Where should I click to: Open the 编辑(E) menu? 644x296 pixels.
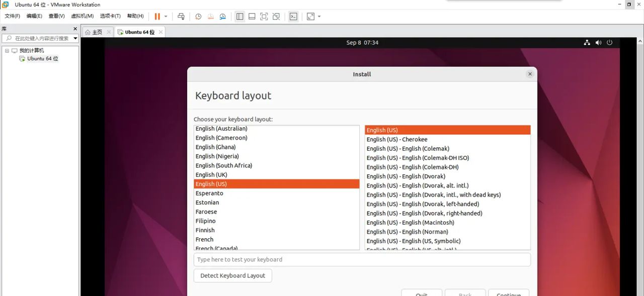[x=34, y=16]
